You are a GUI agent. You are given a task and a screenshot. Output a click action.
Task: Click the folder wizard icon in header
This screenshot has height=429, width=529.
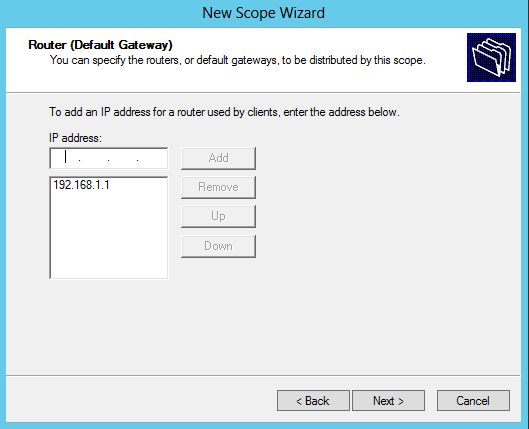pos(491,57)
